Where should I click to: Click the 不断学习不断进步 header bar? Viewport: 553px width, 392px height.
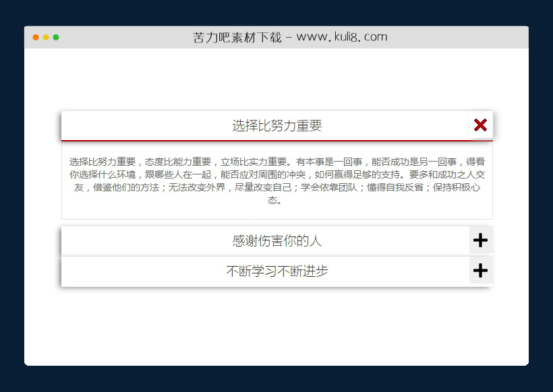(276, 270)
